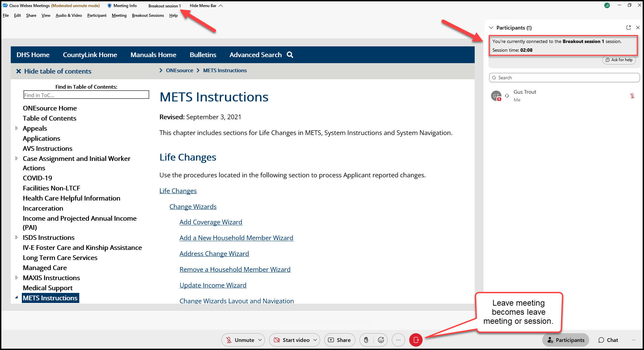Click the Ask for help button

[619, 60]
